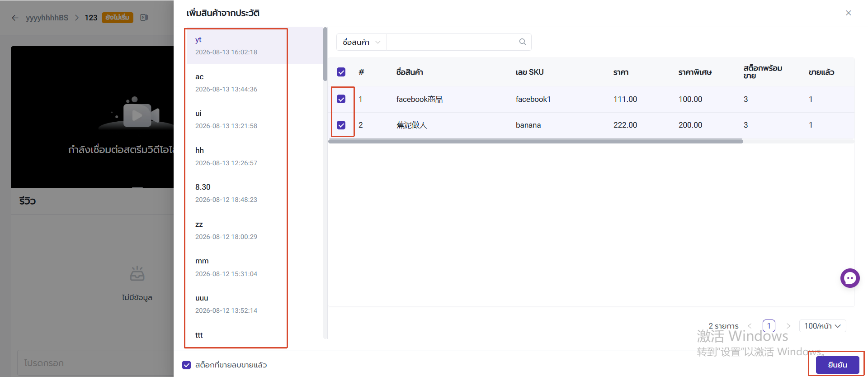The width and height of the screenshot is (868, 377).
Task: Go to the previous page arrow
Action: pos(750,326)
